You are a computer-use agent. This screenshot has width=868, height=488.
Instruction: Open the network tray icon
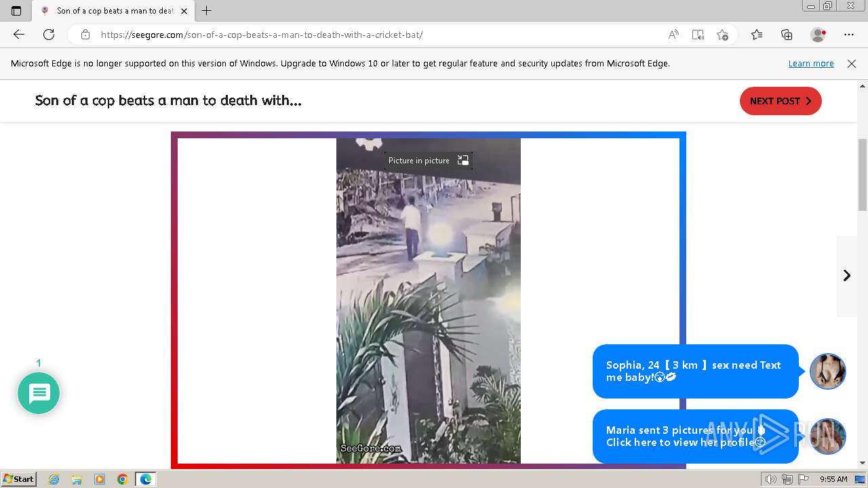pos(787,479)
